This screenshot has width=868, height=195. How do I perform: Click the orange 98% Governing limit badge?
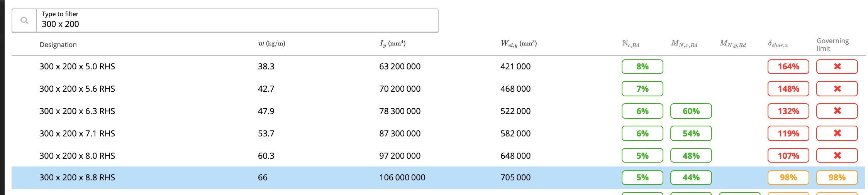pos(837,178)
